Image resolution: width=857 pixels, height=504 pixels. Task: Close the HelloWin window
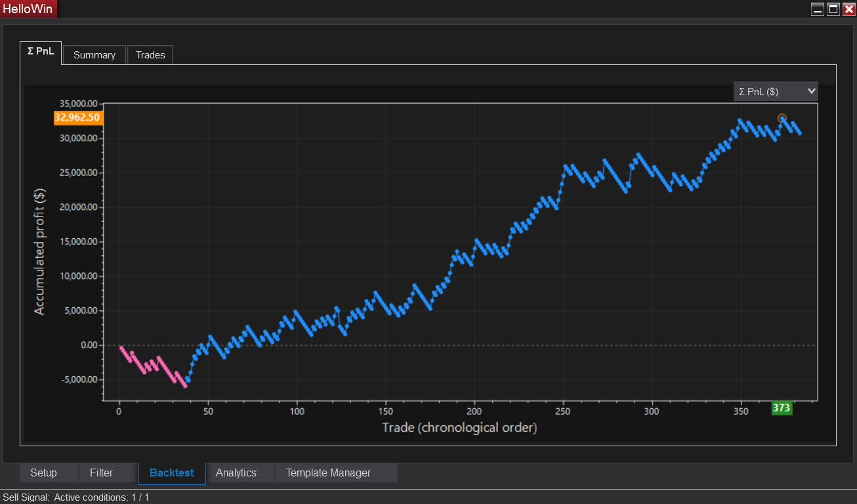tap(848, 9)
